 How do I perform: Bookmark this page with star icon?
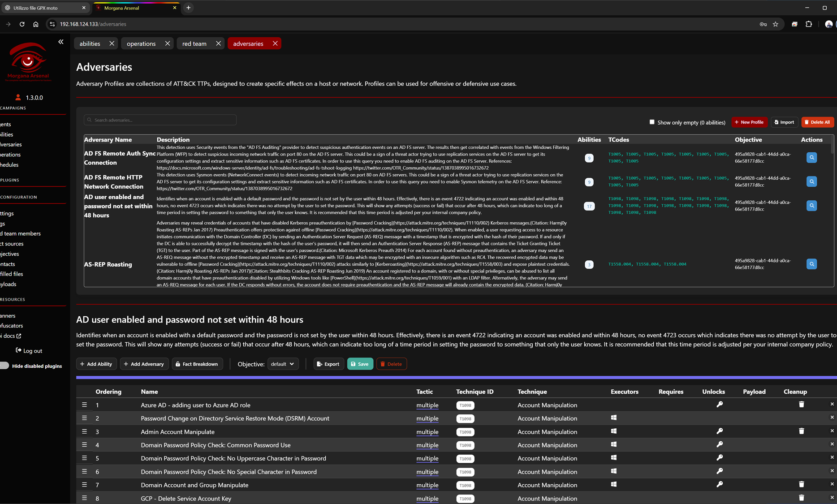click(776, 24)
